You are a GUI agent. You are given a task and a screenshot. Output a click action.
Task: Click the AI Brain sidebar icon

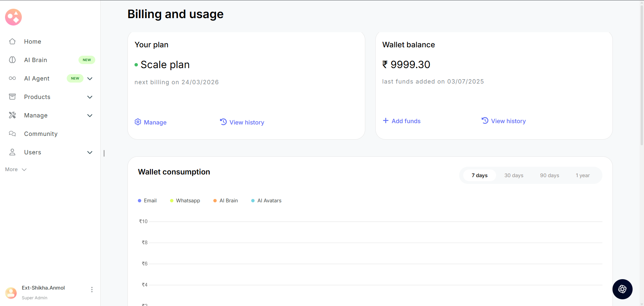point(12,60)
